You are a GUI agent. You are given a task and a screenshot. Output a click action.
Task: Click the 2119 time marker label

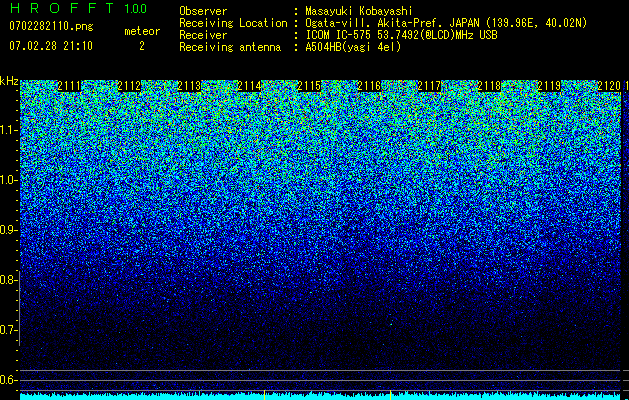coord(549,86)
